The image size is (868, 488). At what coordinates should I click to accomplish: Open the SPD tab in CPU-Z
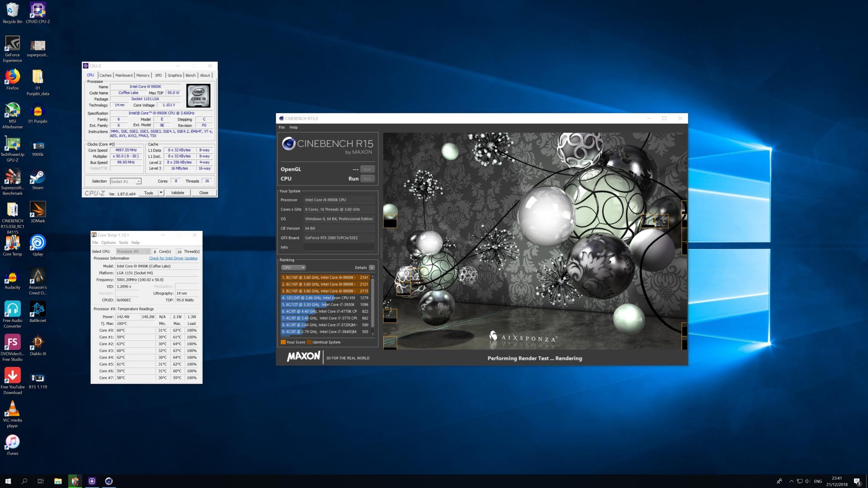coord(159,75)
